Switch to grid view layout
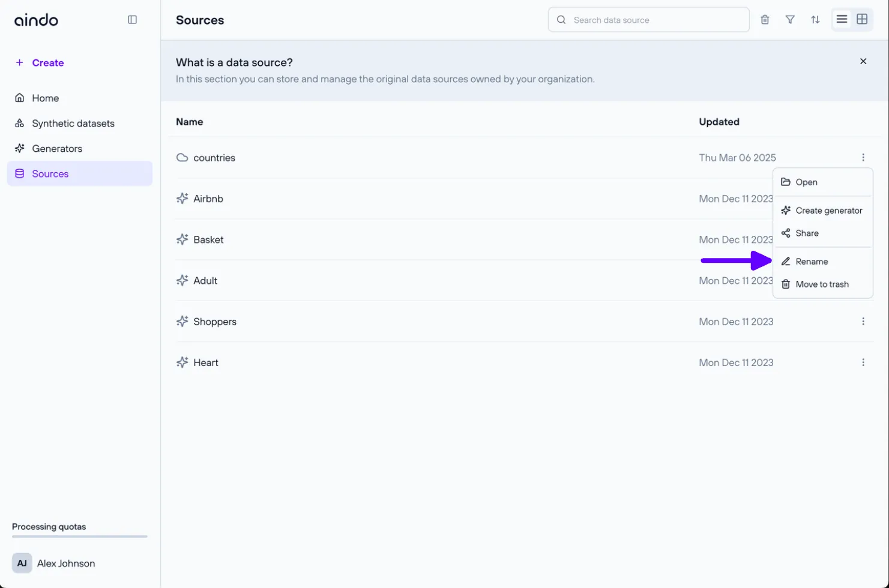Viewport: 889px width, 588px height. pos(862,20)
